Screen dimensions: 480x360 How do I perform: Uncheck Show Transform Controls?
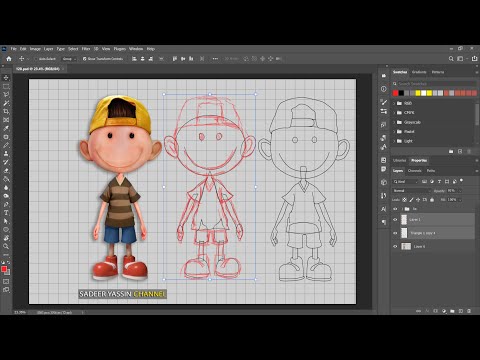point(84,59)
